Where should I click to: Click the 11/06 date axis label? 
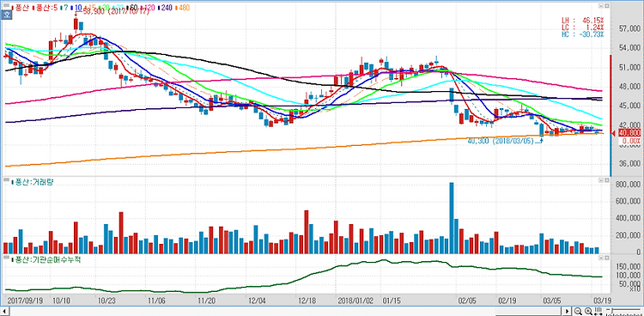coord(156,301)
